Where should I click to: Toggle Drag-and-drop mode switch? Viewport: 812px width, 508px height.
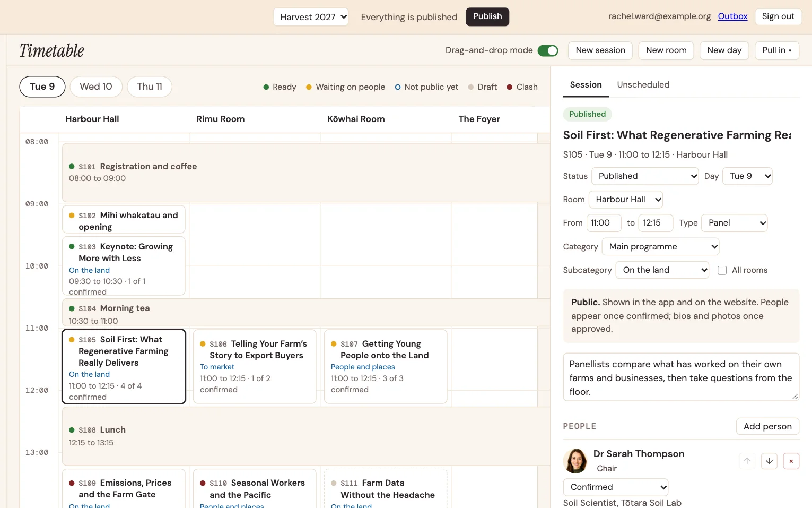pyautogui.click(x=548, y=50)
